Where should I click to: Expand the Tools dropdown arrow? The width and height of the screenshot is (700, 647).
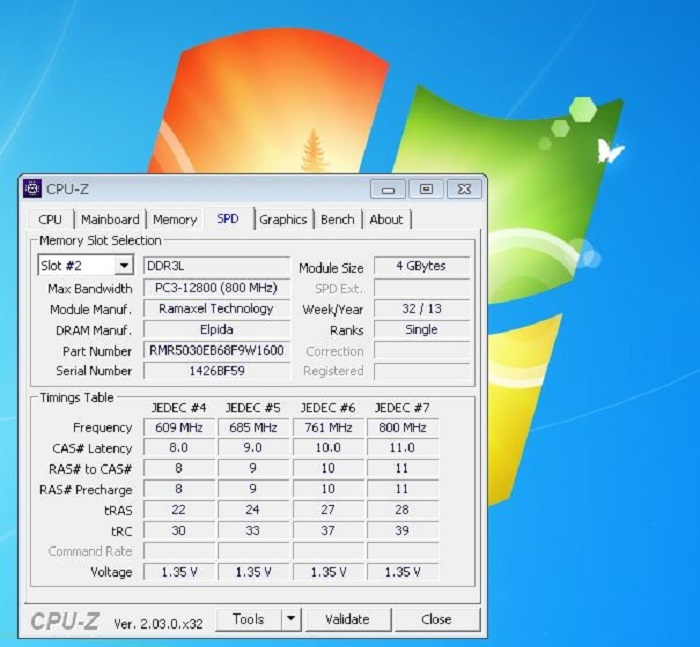click(291, 619)
